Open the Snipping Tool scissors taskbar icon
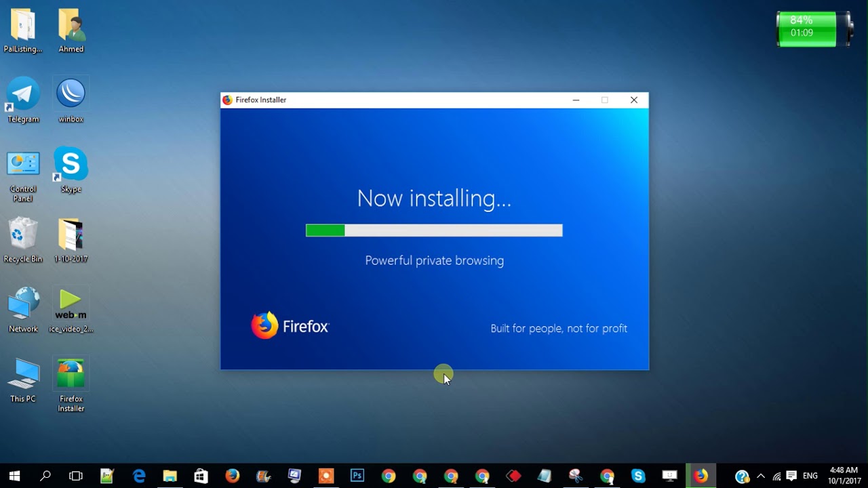868x488 pixels. 576,476
